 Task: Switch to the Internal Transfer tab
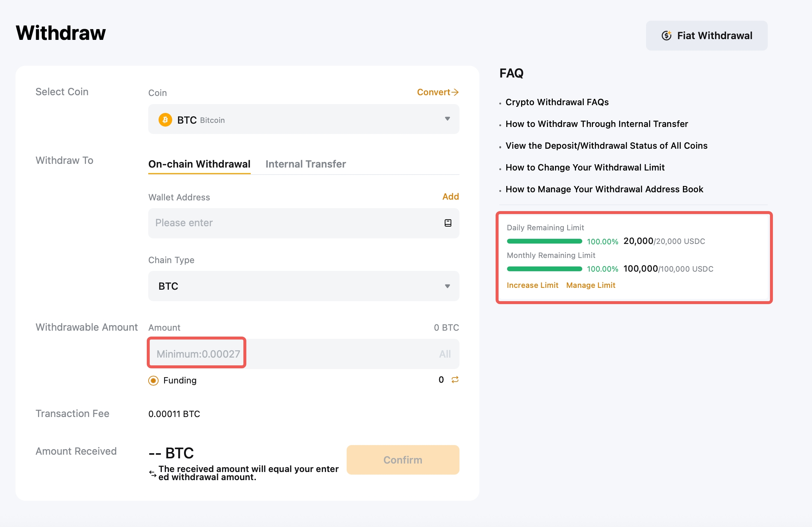(x=305, y=164)
